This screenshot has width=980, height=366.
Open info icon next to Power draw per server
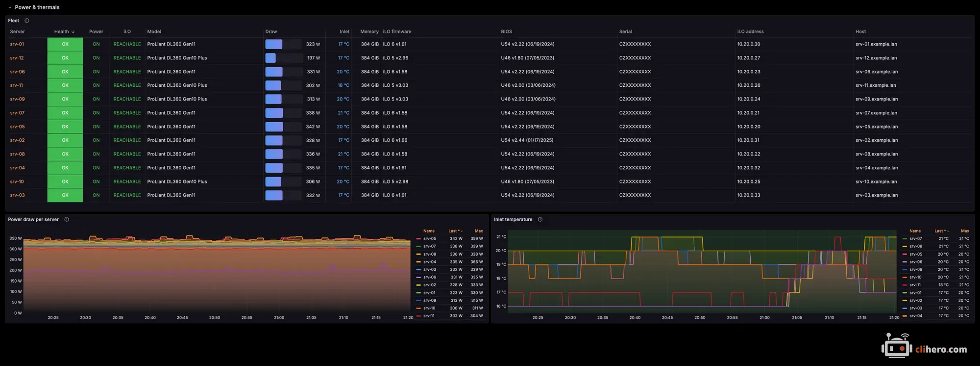(67, 219)
